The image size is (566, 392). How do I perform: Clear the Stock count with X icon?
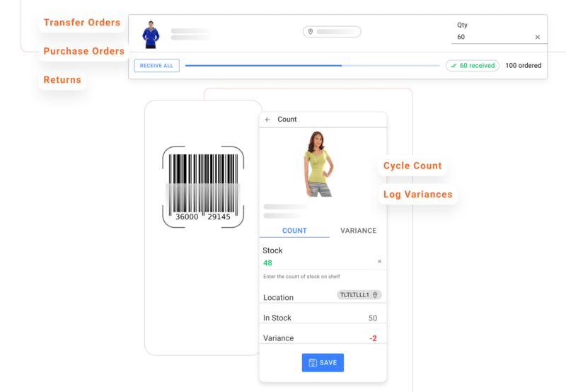click(379, 261)
